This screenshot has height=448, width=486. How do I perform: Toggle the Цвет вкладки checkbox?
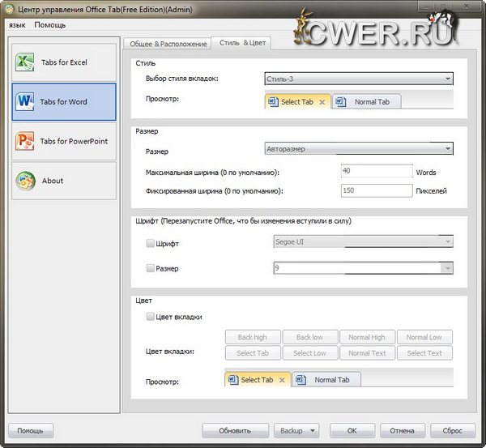pos(150,317)
